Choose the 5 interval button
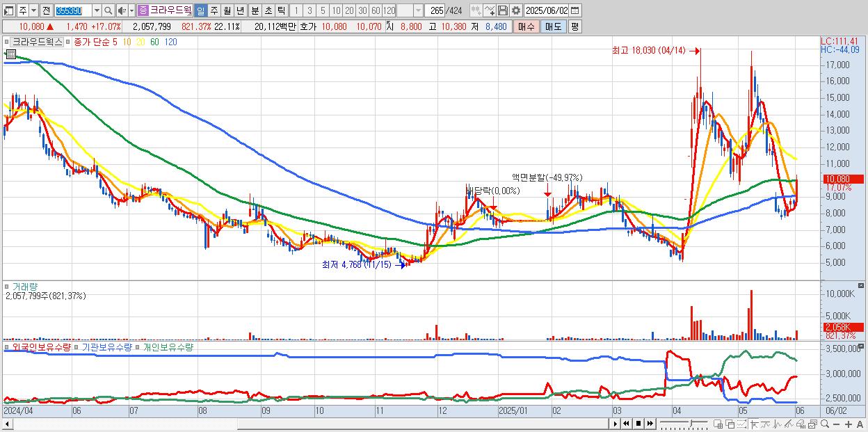Viewport: 868px width, 432px height. tap(323, 10)
